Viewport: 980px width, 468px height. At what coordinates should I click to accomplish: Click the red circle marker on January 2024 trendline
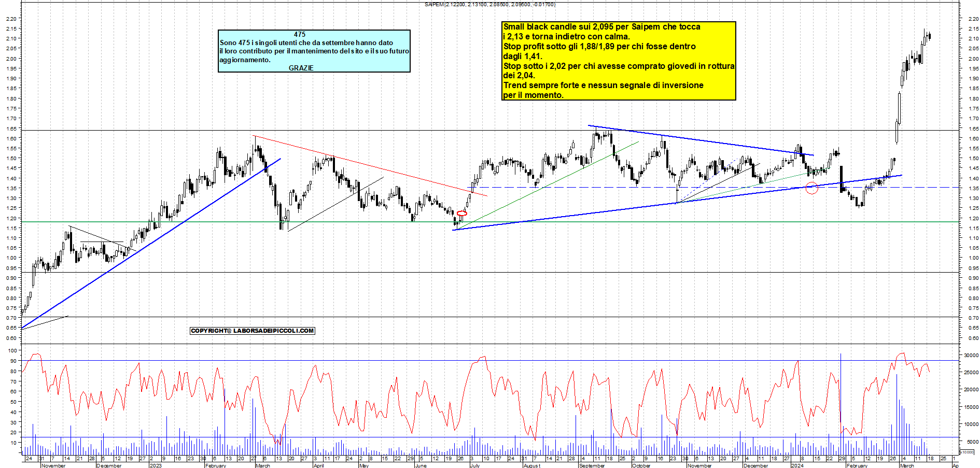[812, 188]
